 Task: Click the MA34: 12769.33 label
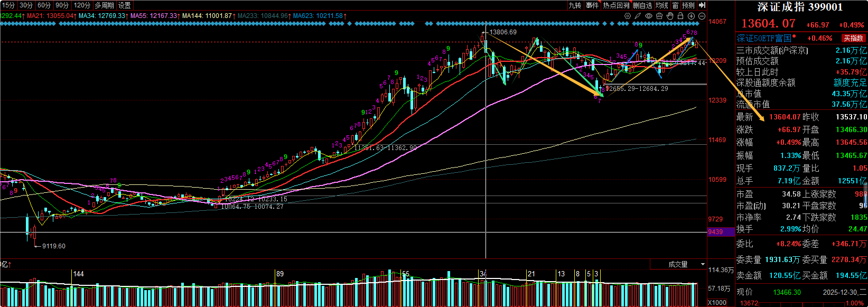(x=101, y=16)
